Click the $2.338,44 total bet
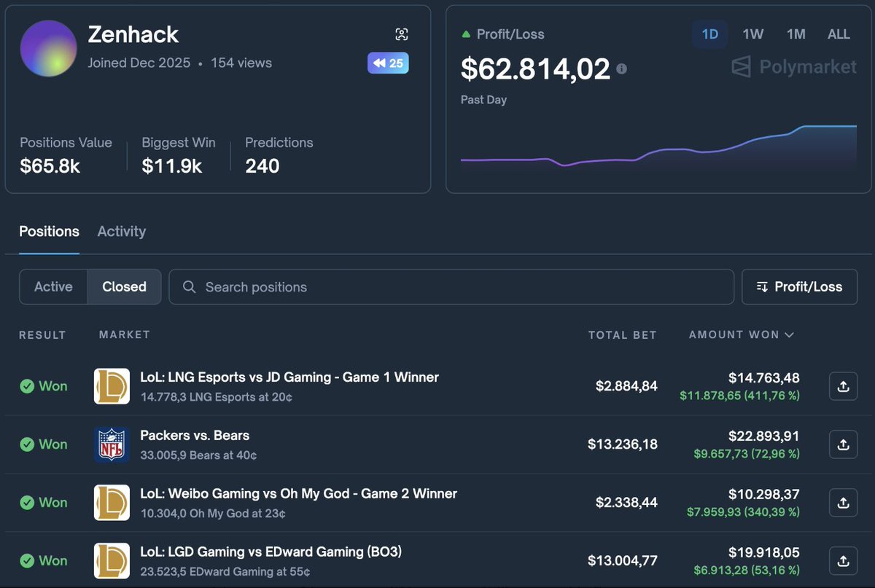Image resolution: width=875 pixels, height=588 pixels. (626, 503)
